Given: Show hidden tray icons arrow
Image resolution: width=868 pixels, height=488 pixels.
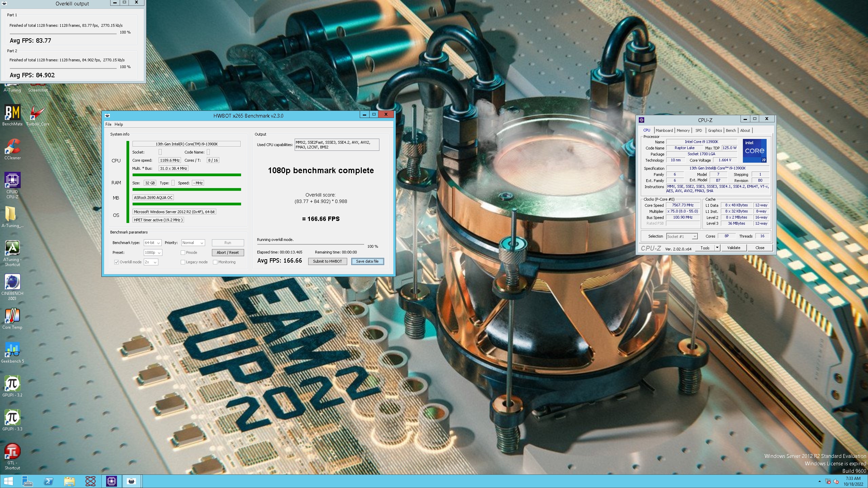Looking at the screenshot, I should [x=820, y=482].
